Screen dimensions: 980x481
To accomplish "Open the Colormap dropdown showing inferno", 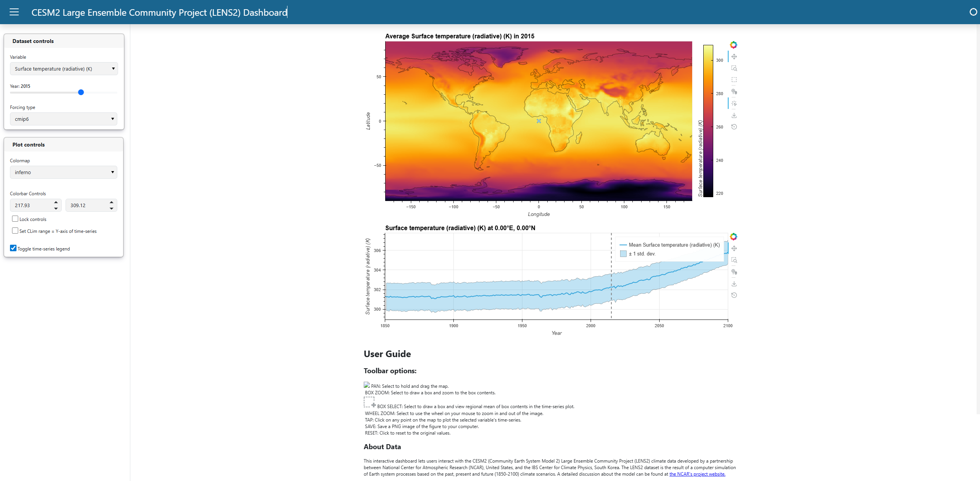I will point(64,172).
